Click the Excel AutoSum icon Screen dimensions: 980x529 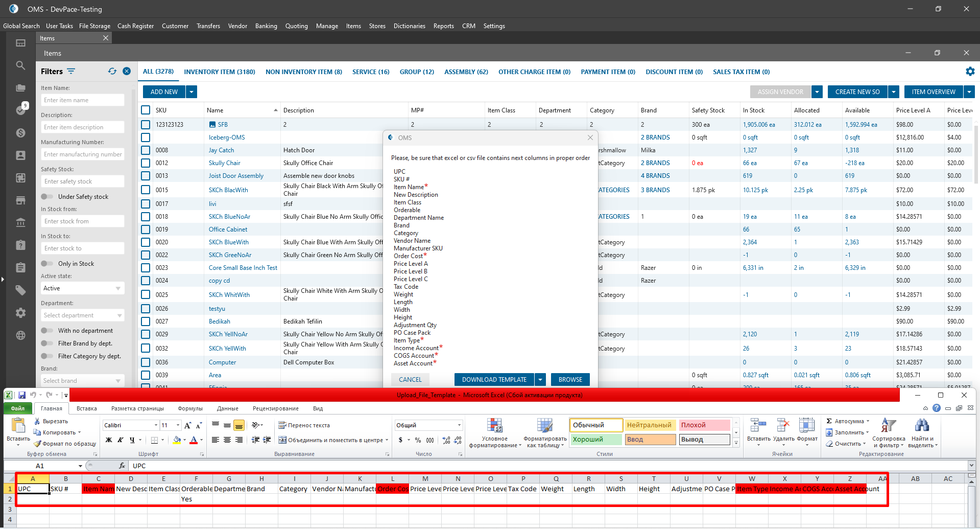pos(829,421)
